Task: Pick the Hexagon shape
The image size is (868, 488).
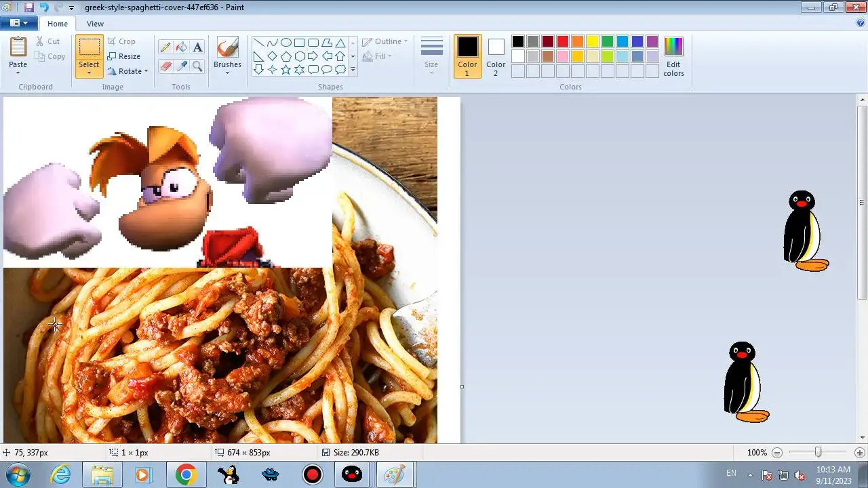Action: click(x=299, y=56)
